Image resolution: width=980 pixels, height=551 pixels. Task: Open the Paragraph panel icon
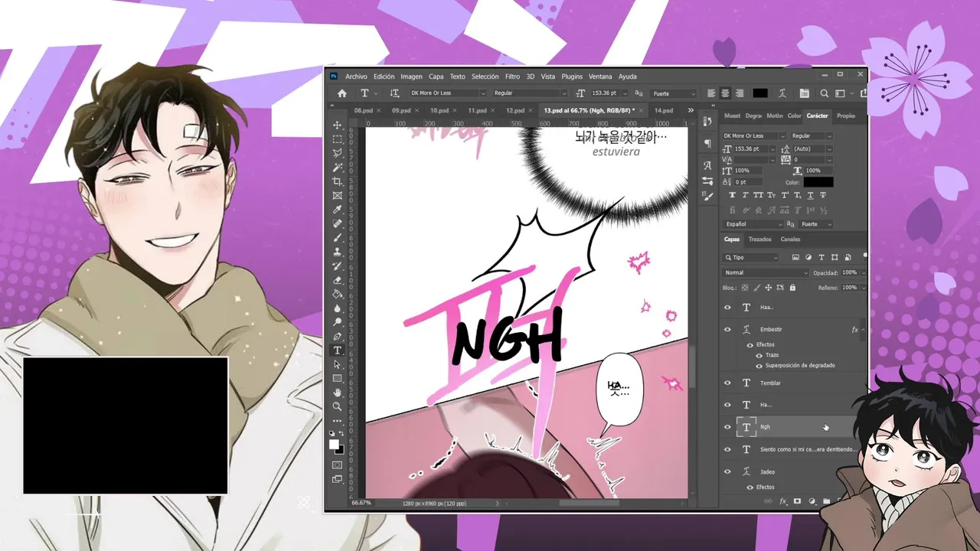click(x=707, y=143)
